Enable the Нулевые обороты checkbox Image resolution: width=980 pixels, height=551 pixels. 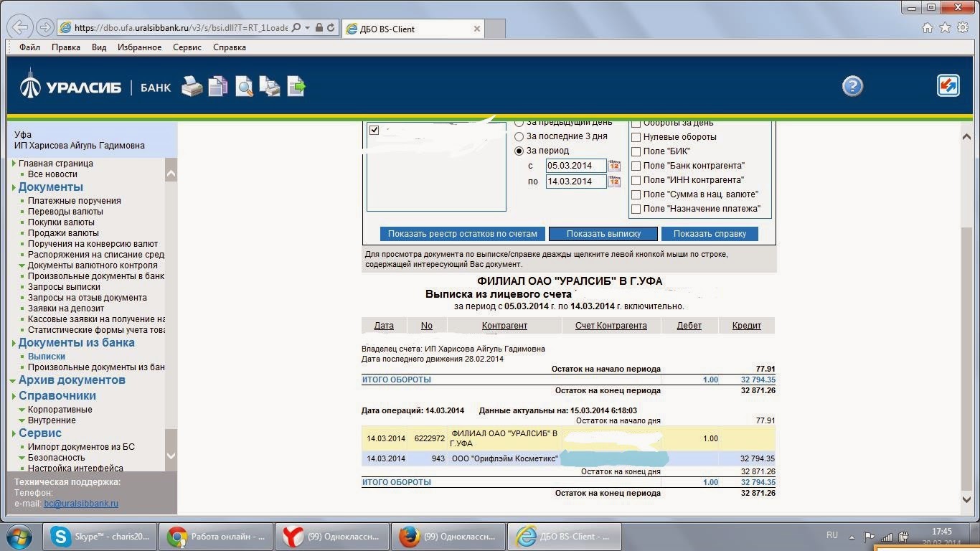pyautogui.click(x=636, y=137)
